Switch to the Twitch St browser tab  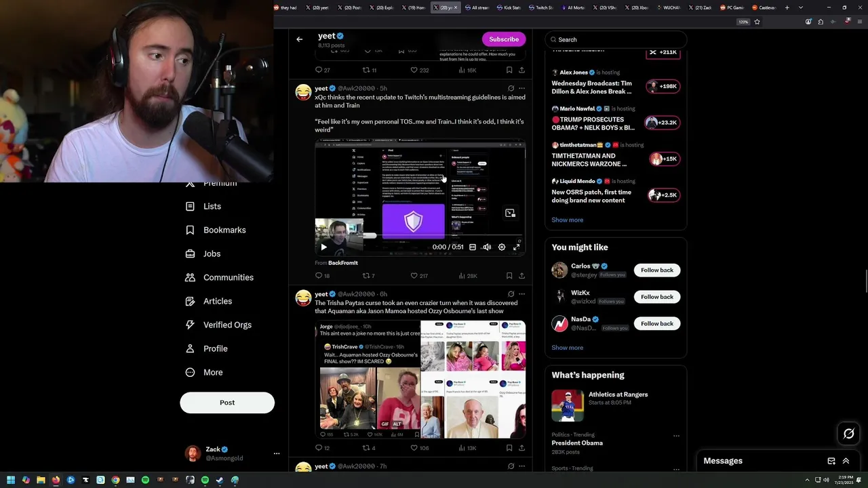[540, 7]
